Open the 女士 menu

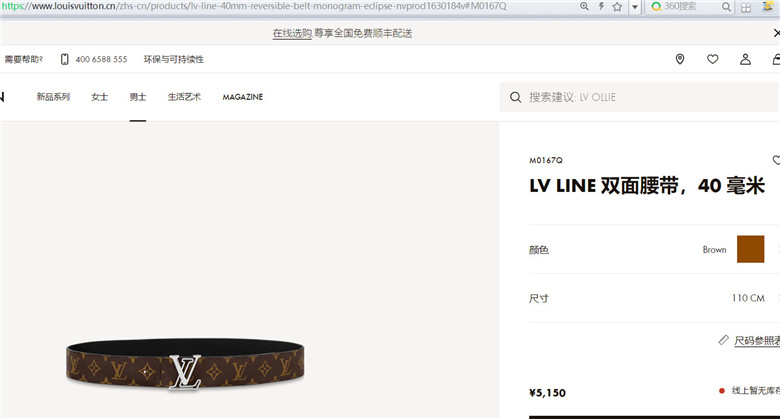click(x=99, y=97)
